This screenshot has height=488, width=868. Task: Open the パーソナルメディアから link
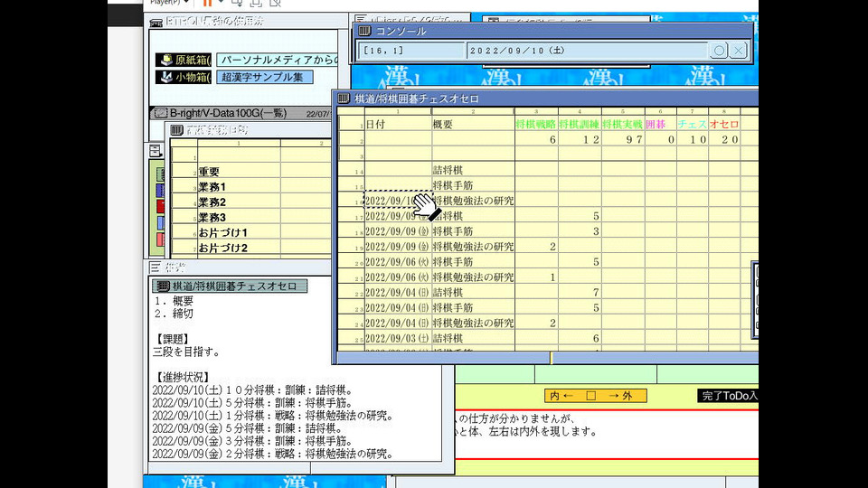point(277,60)
